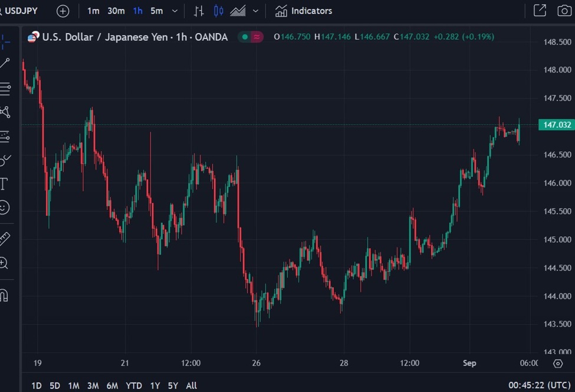Take a chart snapshot with camera icon
This screenshot has width=575, height=392.
[564, 11]
